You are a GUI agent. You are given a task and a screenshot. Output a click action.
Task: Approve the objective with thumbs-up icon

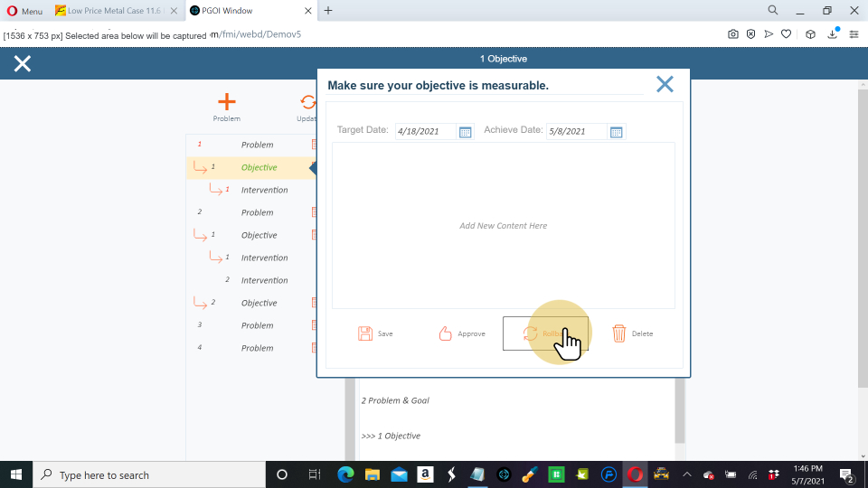[445, 333]
